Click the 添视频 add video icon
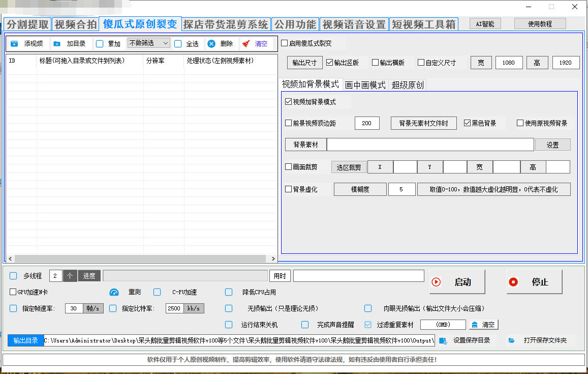 14,44
